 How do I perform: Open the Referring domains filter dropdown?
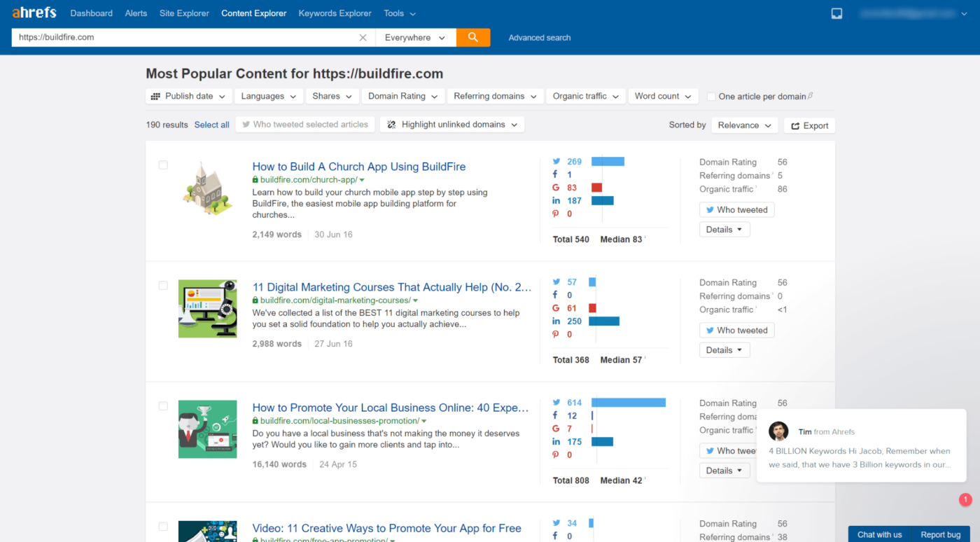coord(496,96)
